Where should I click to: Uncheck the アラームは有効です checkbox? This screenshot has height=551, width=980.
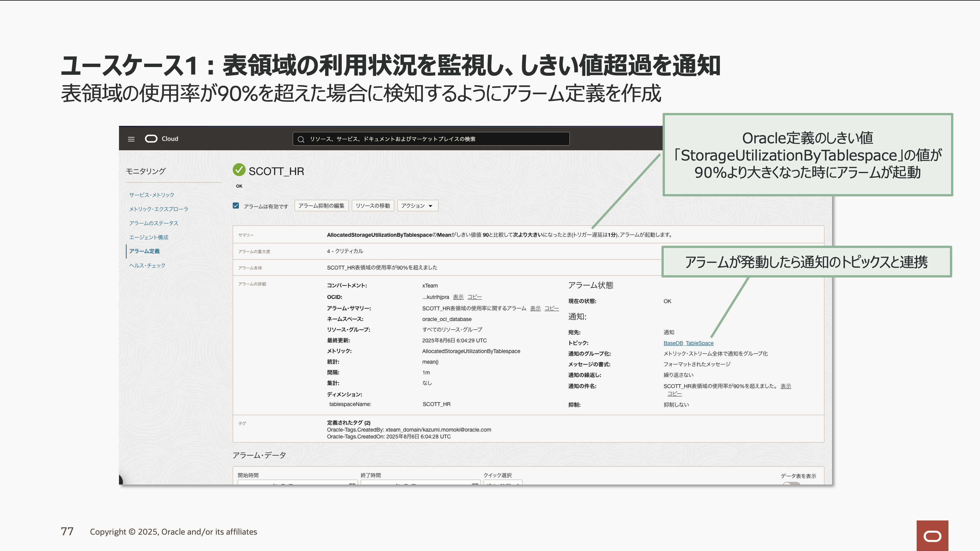[x=236, y=206]
